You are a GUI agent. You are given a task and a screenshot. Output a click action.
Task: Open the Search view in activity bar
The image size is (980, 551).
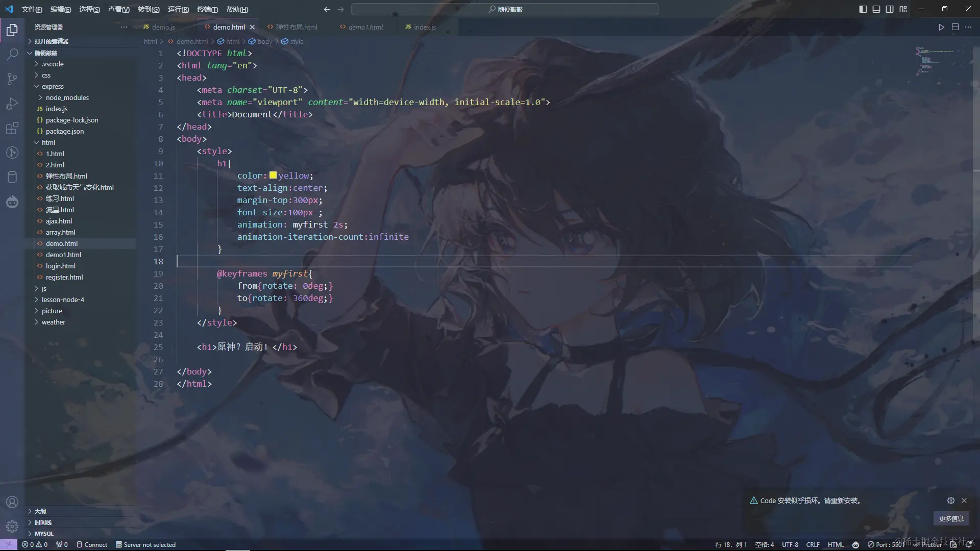12,54
